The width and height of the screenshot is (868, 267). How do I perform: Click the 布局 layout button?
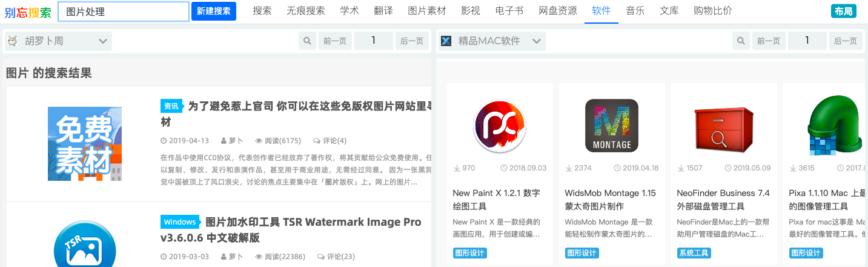pos(844,11)
